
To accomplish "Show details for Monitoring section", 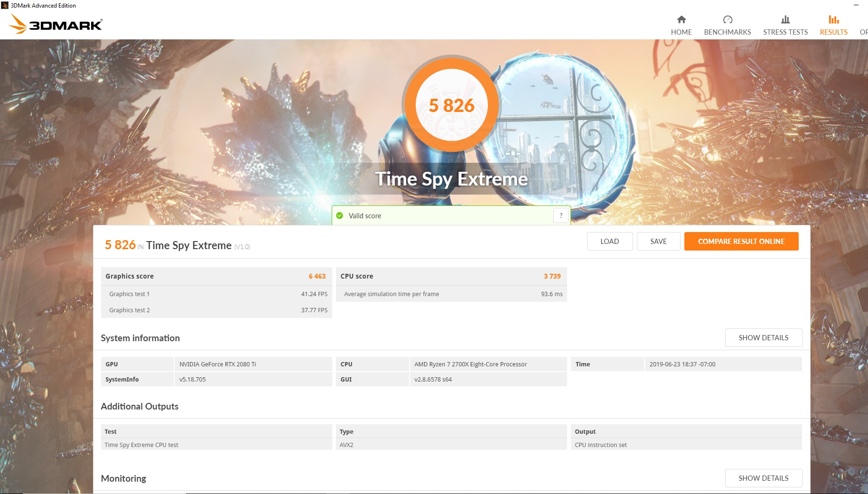I will pos(763,478).
